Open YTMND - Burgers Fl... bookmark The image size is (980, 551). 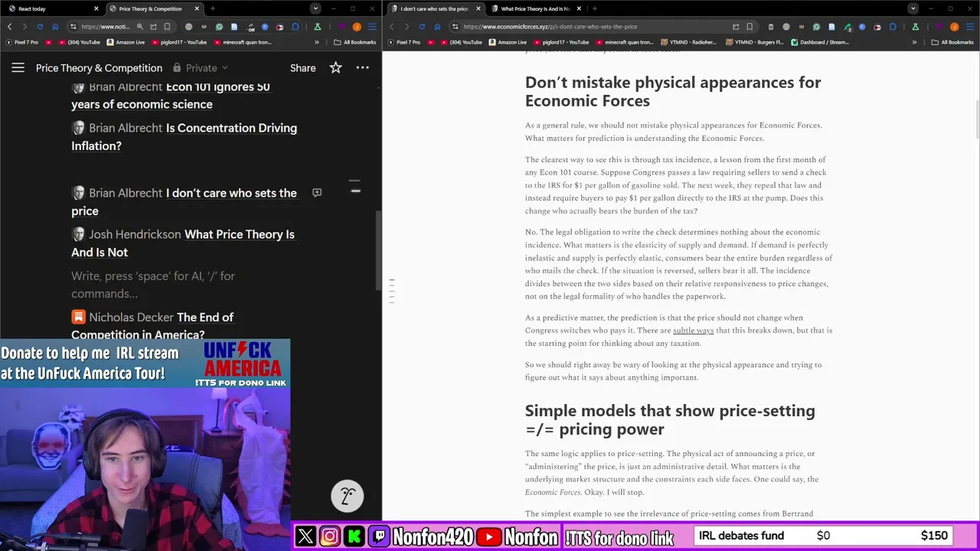755,42
